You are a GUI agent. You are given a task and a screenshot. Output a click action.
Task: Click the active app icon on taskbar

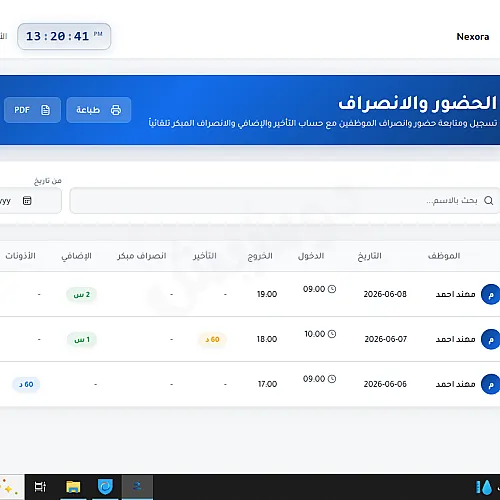pyautogui.click(x=137, y=487)
